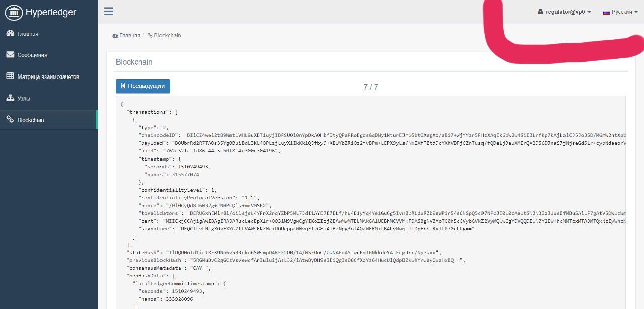Click the Главная dashboard sidebar icon
The height and width of the screenshot is (309, 644).
[10, 34]
